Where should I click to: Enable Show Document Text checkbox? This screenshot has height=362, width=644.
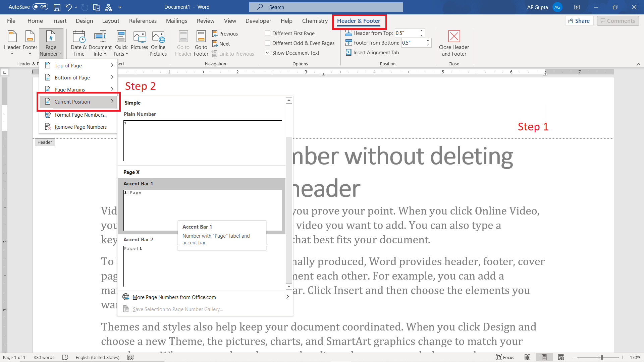coord(268,53)
